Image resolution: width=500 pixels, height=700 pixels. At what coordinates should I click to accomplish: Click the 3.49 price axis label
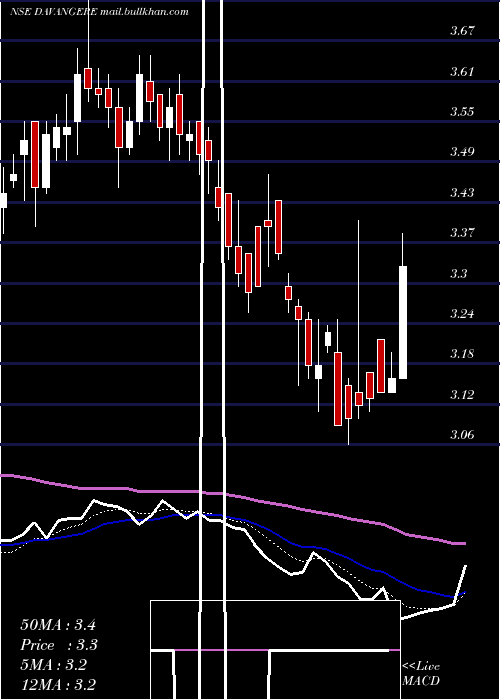pos(462,152)
